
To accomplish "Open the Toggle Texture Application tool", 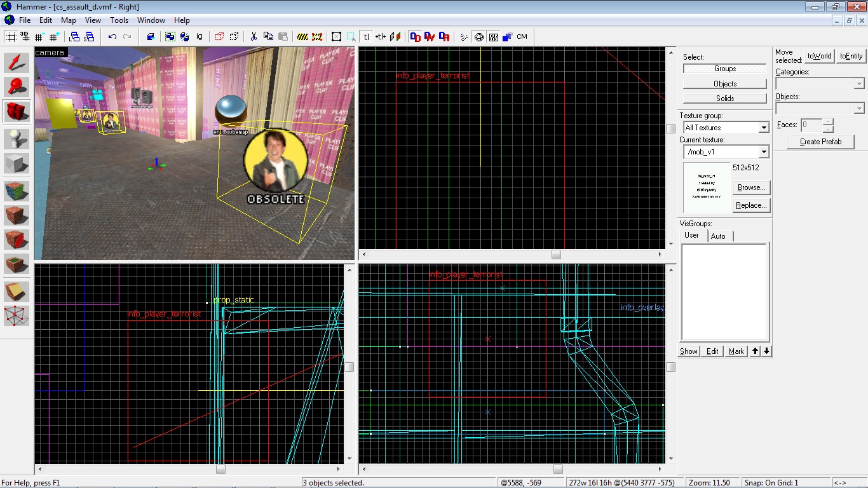I will pos(17,191).
